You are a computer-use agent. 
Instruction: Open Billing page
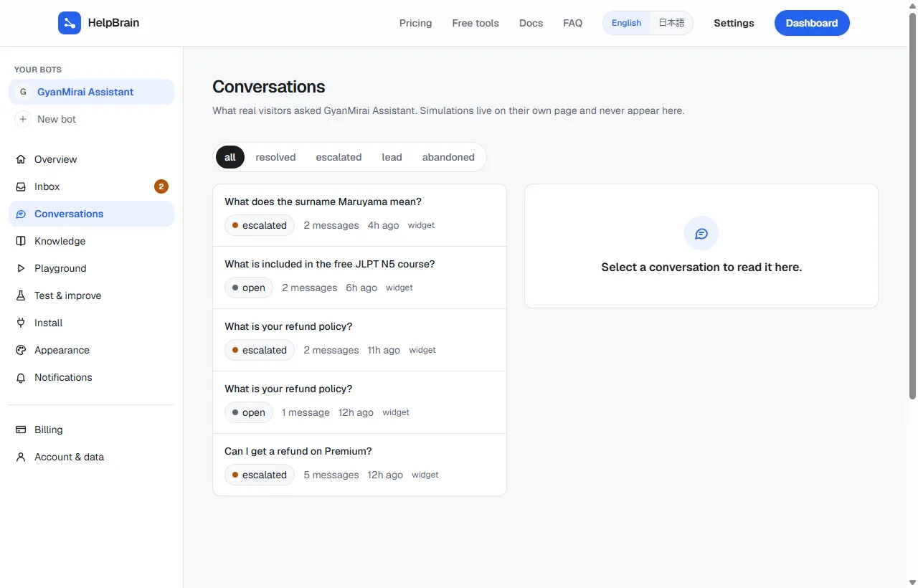[x=91, y=430]
